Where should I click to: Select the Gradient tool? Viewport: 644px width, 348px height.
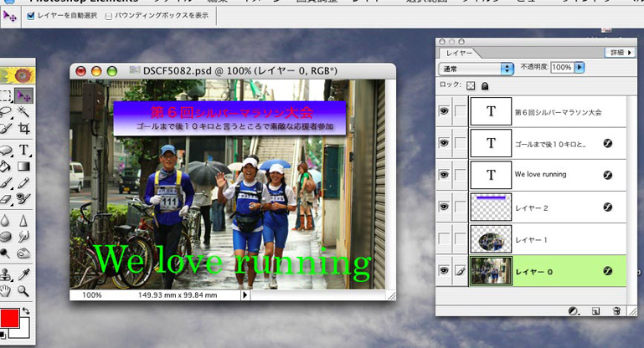(23, 166)
